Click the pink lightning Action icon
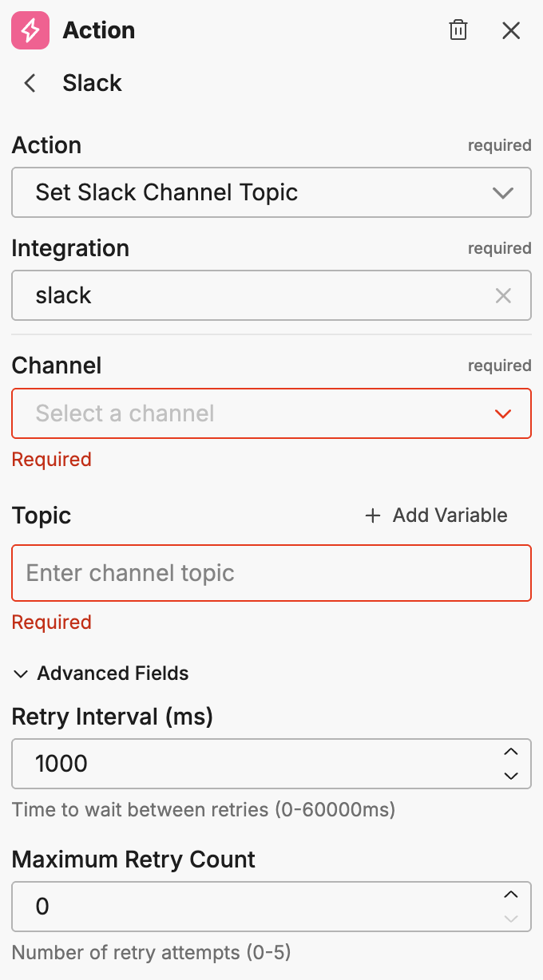Screen dimensions: 543x980 click(29, 30)
